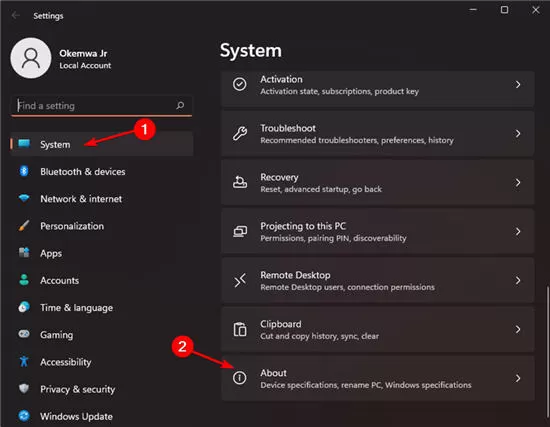
Task: Expand the About chevron arrow
Action: coord(518,378)
